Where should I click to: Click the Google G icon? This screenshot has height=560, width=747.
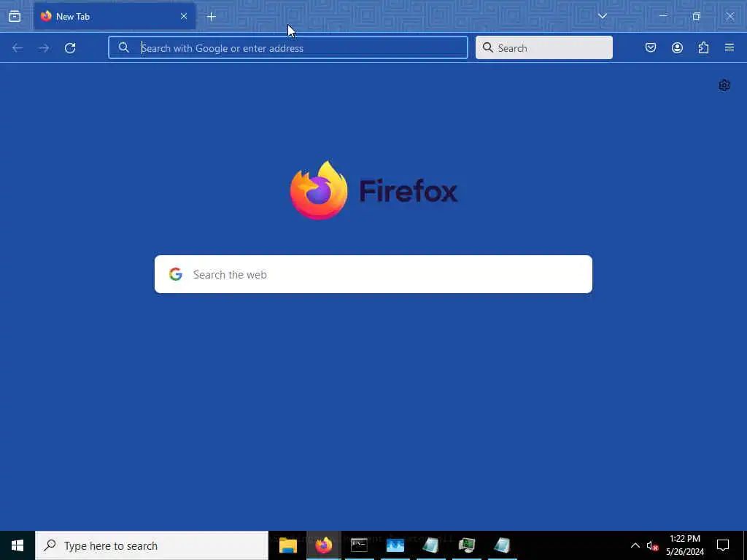176,274
